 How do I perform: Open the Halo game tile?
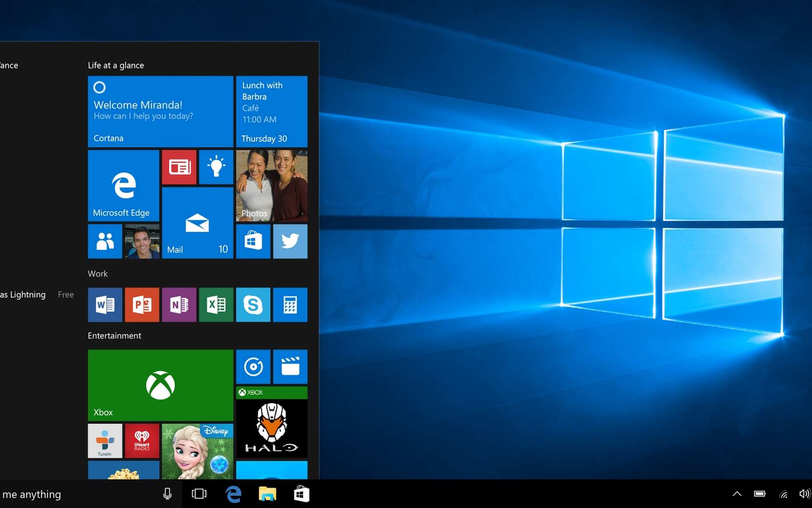click(x=272, y=422)
